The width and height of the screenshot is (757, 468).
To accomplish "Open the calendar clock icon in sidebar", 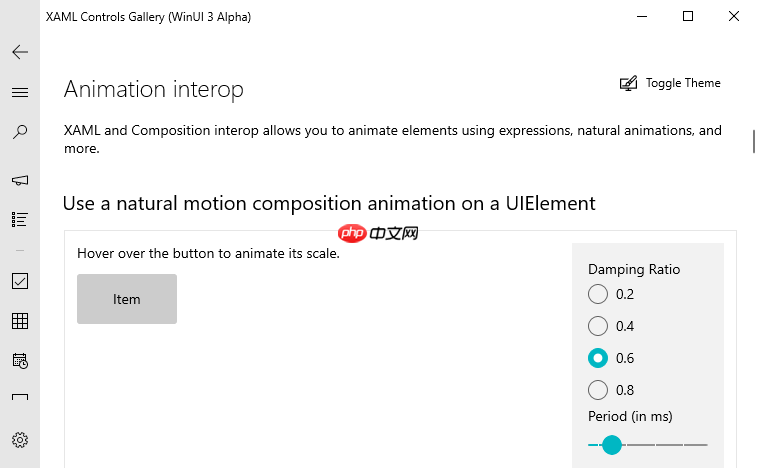I will tap(20, 360).
